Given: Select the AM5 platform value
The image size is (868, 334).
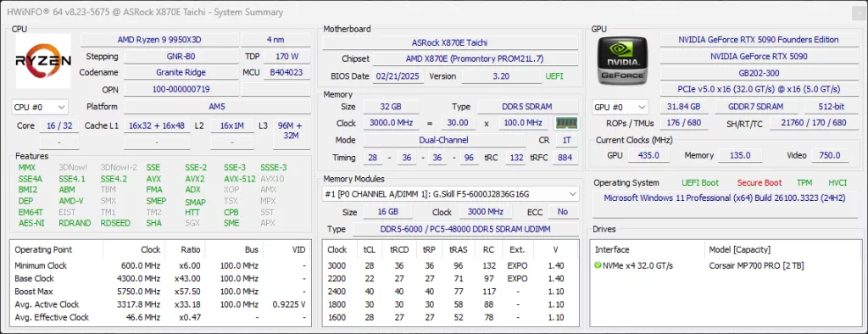Looking at the screenshot, I should [217, 107].
